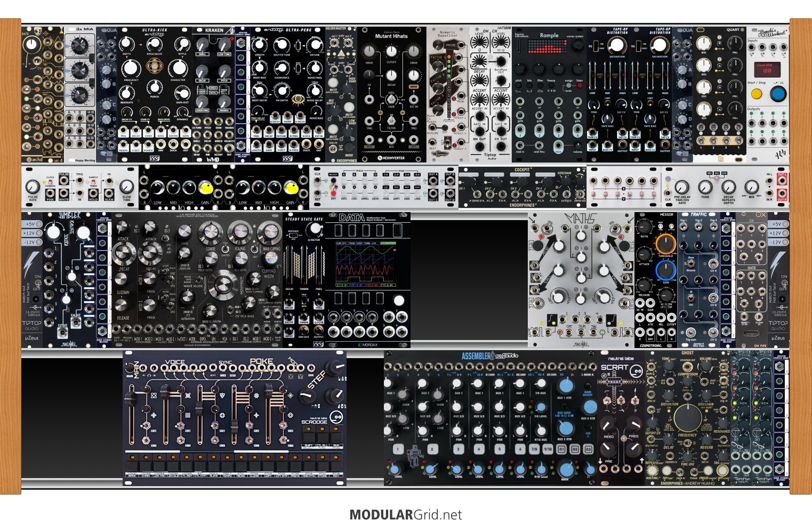Image resolution: width=812 pixels, height=526 pixels.
Task: Click the CH OUT jack on Hats808
Action: click(x=501, y=145)
